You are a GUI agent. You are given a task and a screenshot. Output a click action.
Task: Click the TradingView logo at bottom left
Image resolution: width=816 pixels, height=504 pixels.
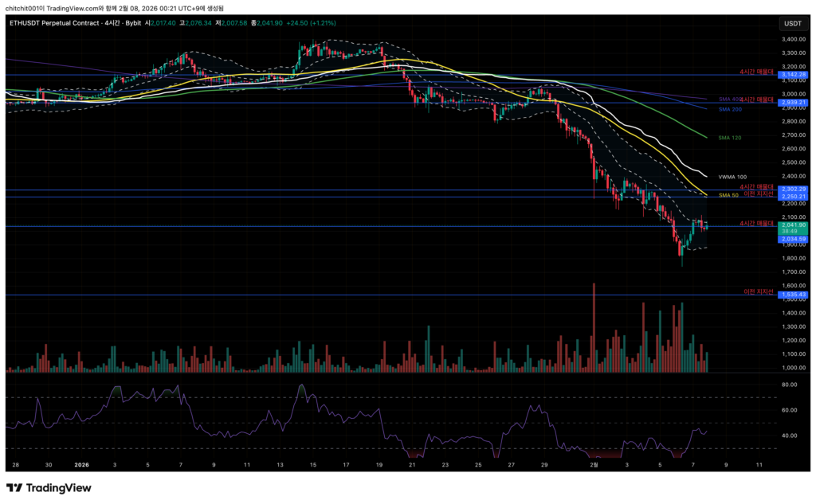[49, 488]
